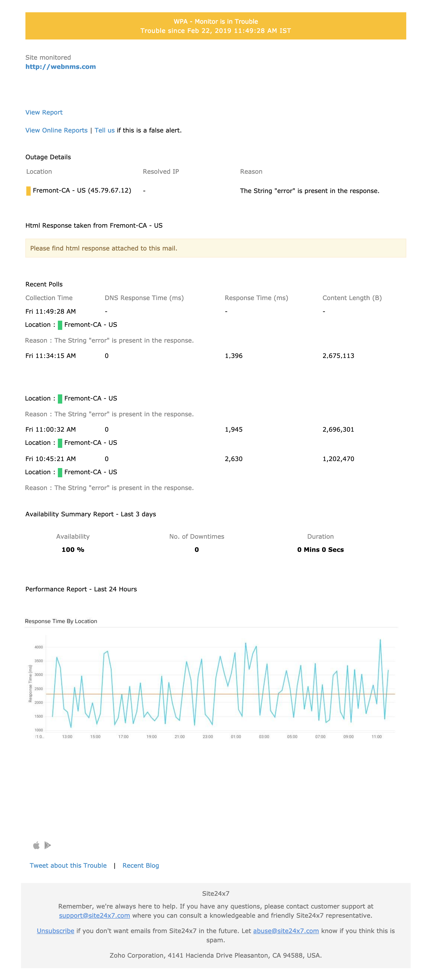Click the 100 % availability value
This screenshot has height=980, width=433.
pos(73,549)
